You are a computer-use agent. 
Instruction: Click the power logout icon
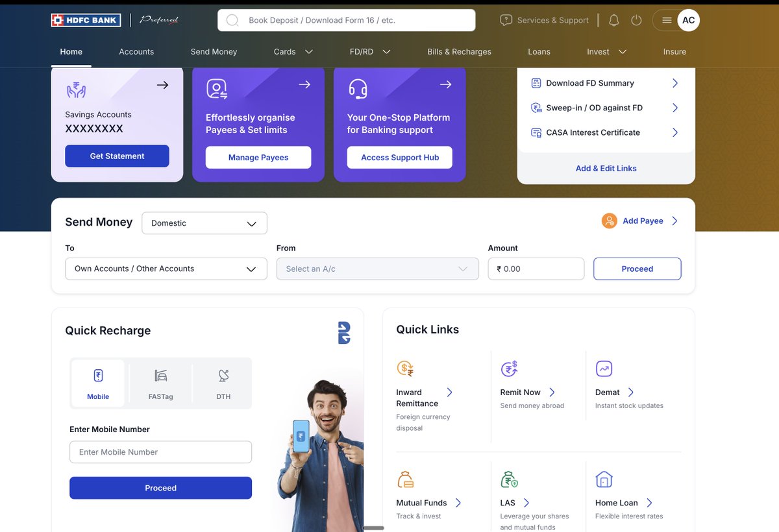coord(636,20)
